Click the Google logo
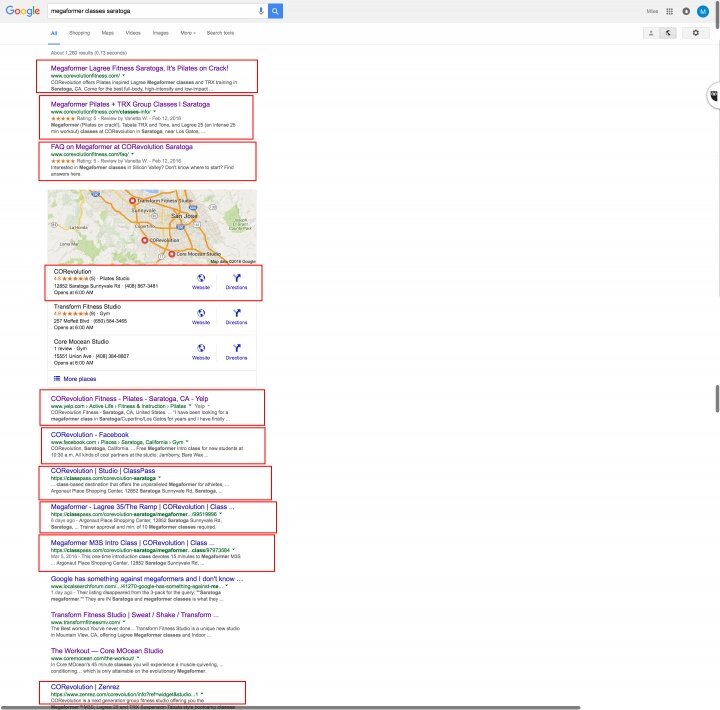 pos(22,11)
